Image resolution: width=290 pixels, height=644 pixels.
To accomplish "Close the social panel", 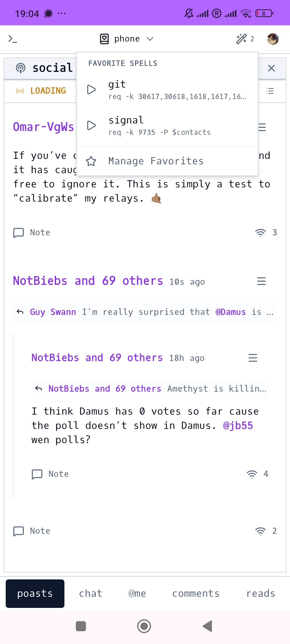I will click(x=271, y=68).
